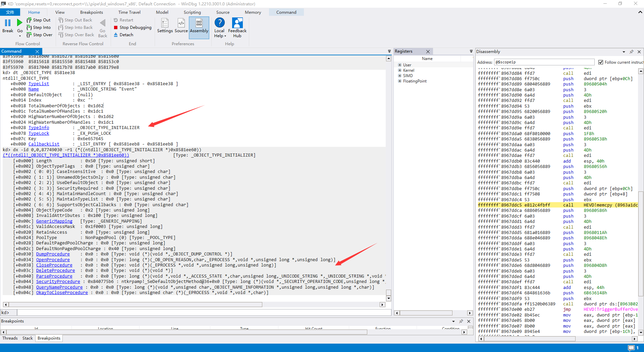Switch to the Threads bottom tab

[x=10, y=338]
